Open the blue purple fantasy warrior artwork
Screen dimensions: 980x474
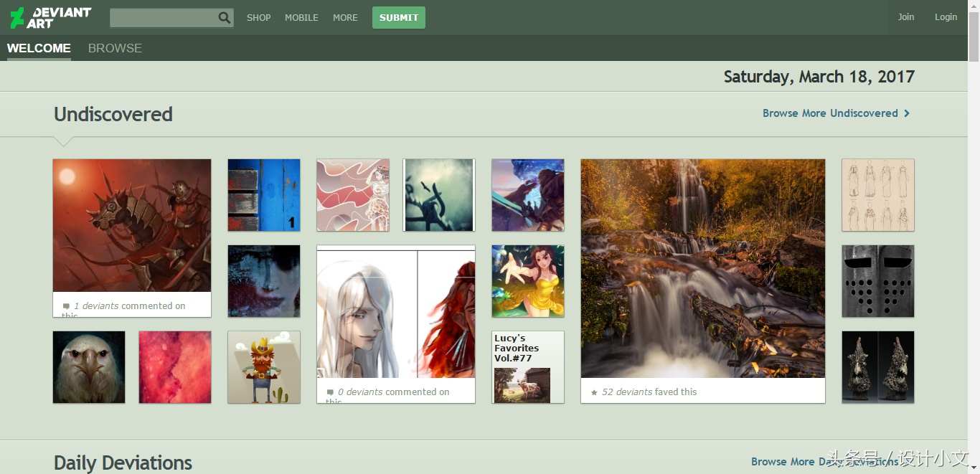click(x=528, y=195)
